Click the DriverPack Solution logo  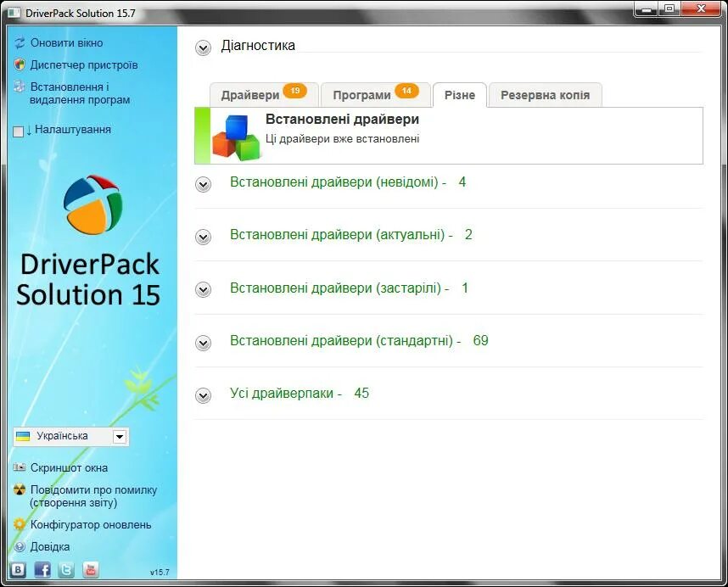coord(92,204)
